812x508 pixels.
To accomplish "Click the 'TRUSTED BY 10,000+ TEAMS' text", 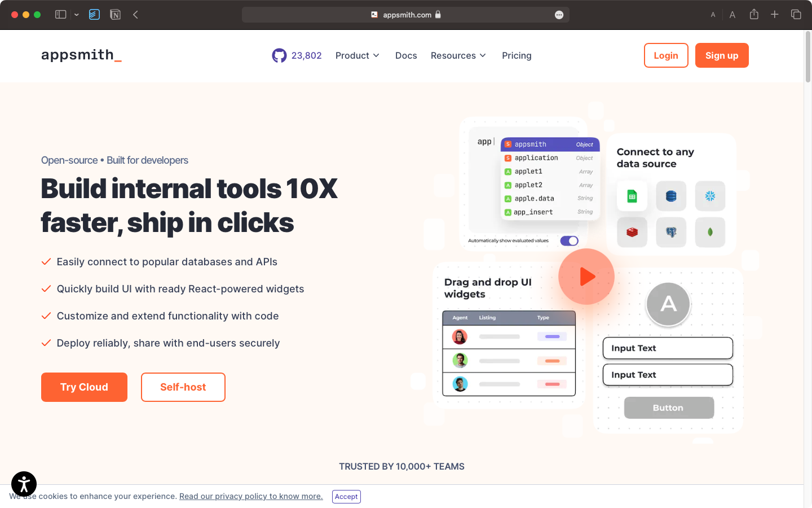I will pos(401,466).
